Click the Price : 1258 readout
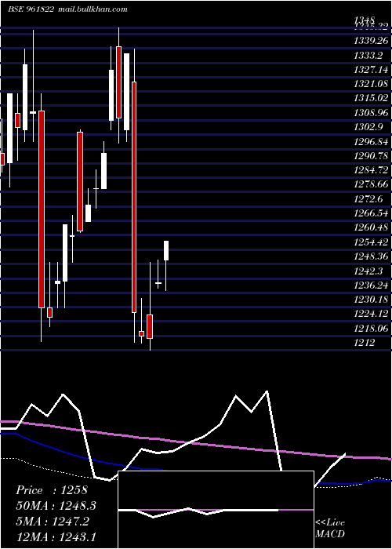Screen dimensions: 392x549 [51, 490]
